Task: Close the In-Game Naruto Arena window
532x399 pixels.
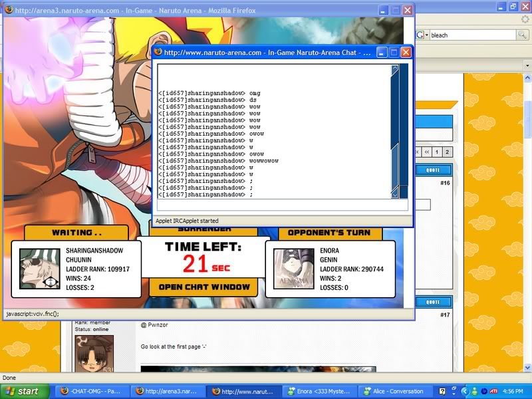Action: (408, 10)
